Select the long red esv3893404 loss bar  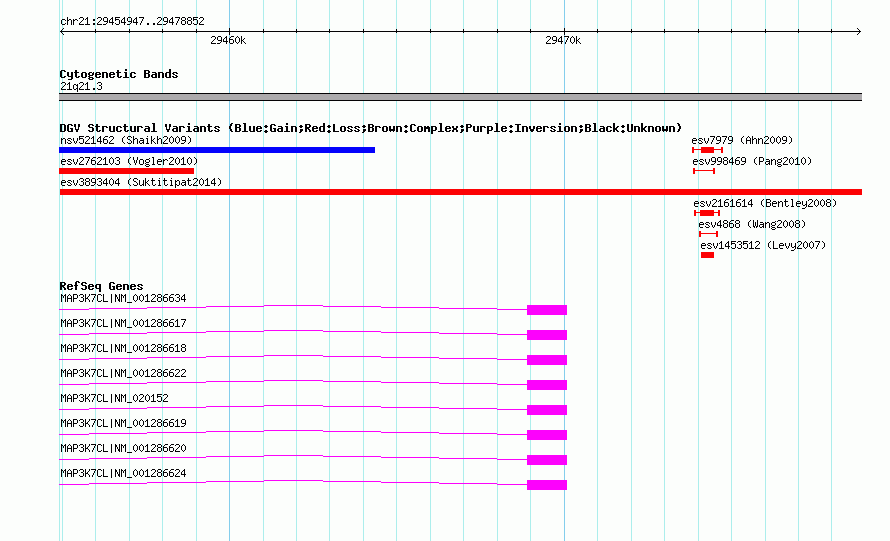point(460,192)
